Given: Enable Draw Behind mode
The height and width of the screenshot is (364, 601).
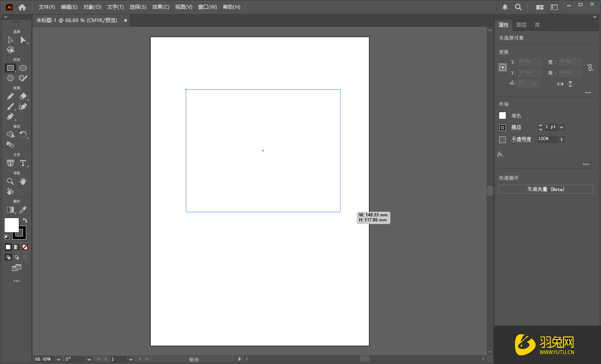Looking at the screenshot, I should click(17, 257).
